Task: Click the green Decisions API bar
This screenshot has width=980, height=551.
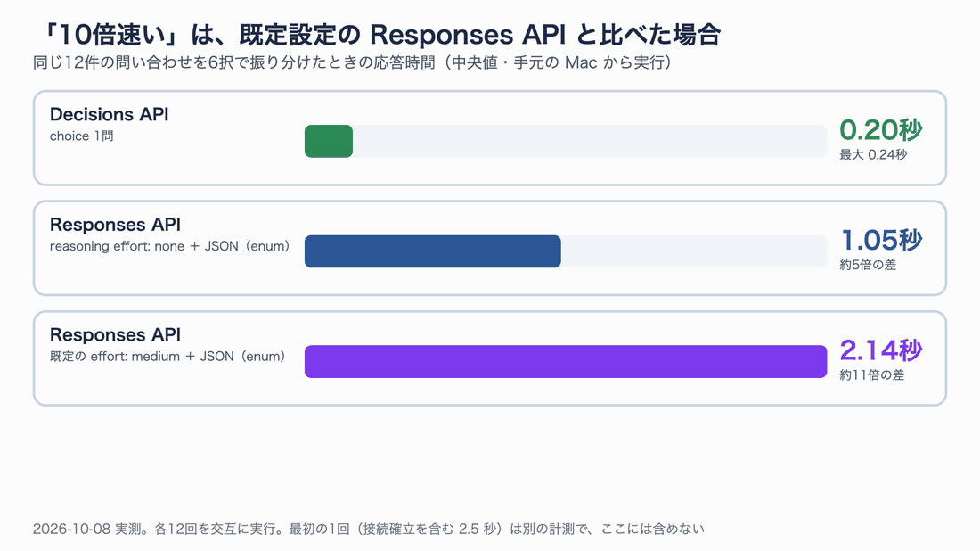Action: point(329,142)
